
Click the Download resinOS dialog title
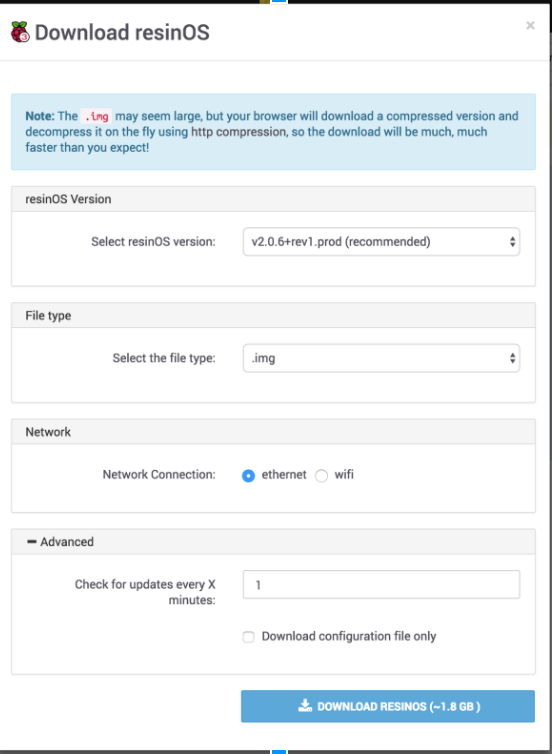coord(122,32)
